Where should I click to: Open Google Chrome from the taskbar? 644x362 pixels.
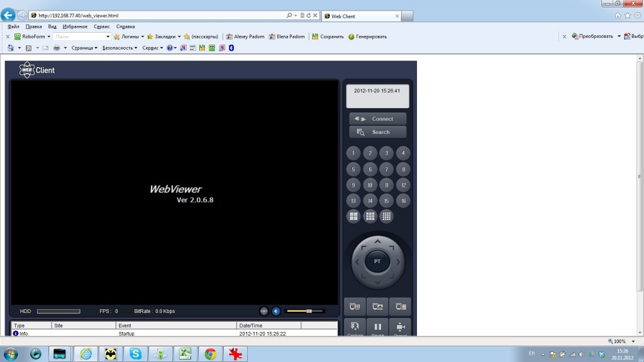[x=210, y=354]
